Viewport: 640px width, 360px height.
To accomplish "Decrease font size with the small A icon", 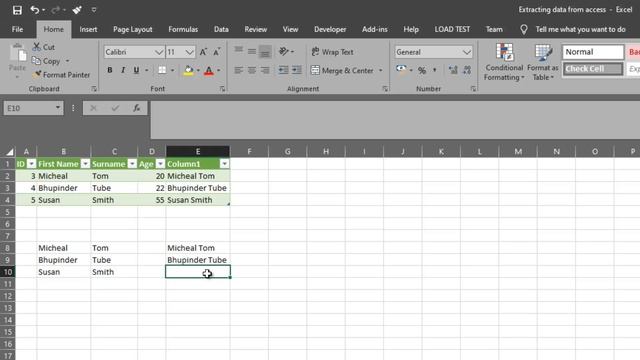I will (217, 52).
